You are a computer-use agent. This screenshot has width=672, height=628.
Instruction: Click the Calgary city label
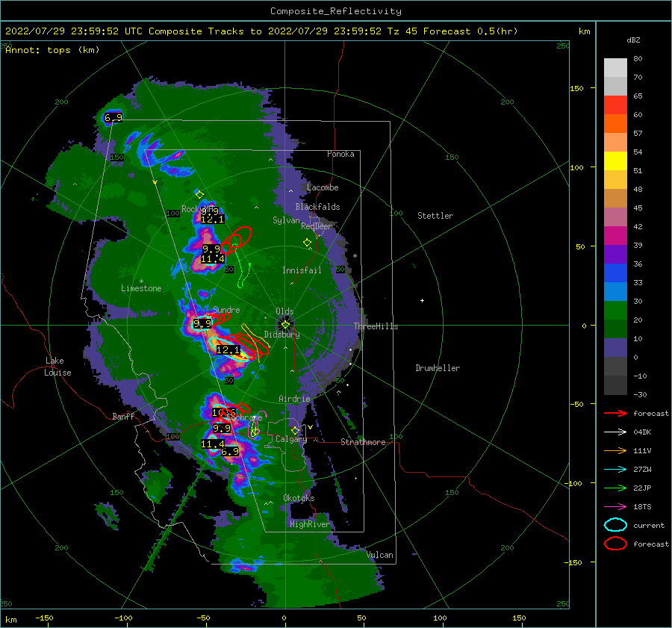tap(291, 439)
